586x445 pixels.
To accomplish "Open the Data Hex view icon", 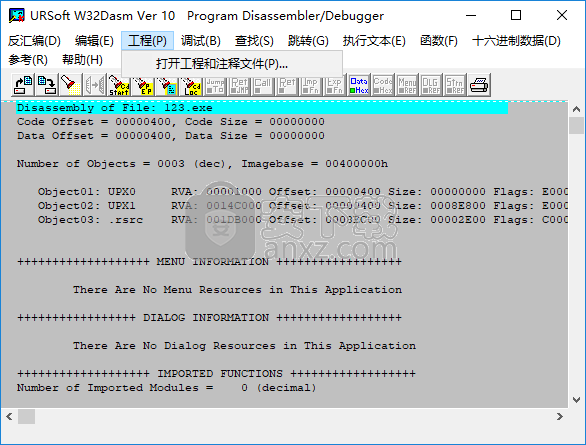I will 359,85.
